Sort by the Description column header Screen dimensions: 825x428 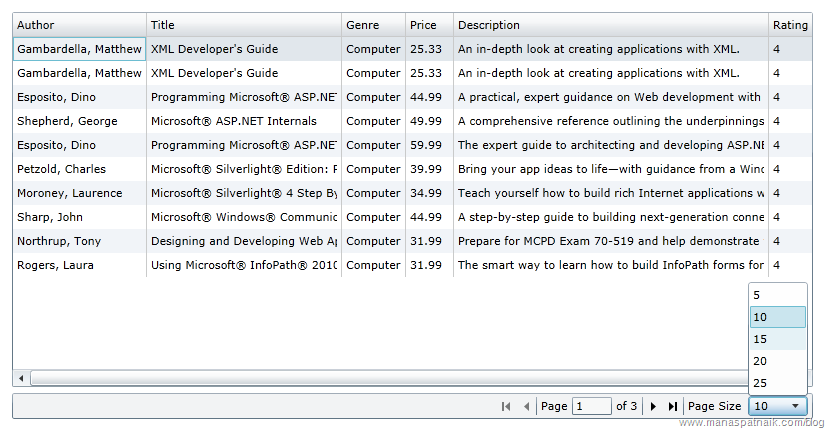click(x=611, y=25)
